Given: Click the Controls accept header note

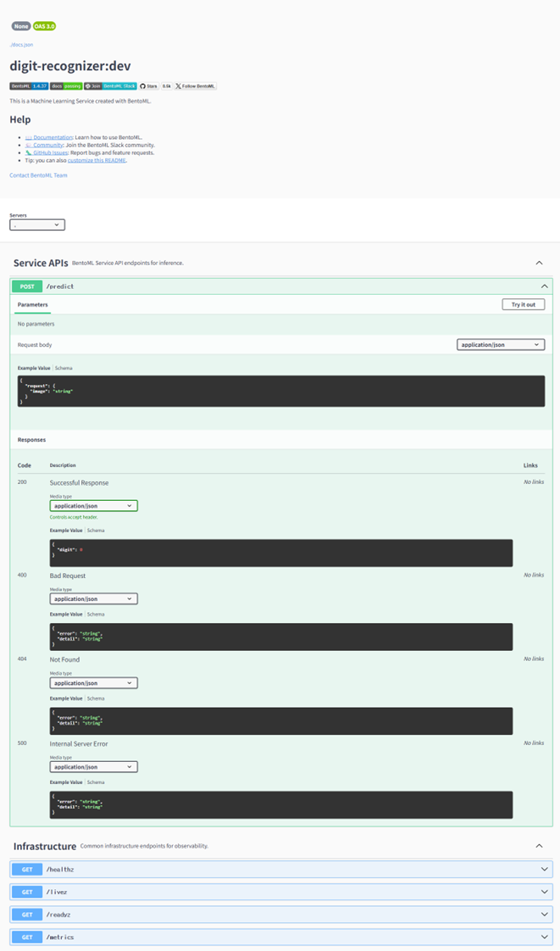Looking at the screenshot, I should pos(74,517).
